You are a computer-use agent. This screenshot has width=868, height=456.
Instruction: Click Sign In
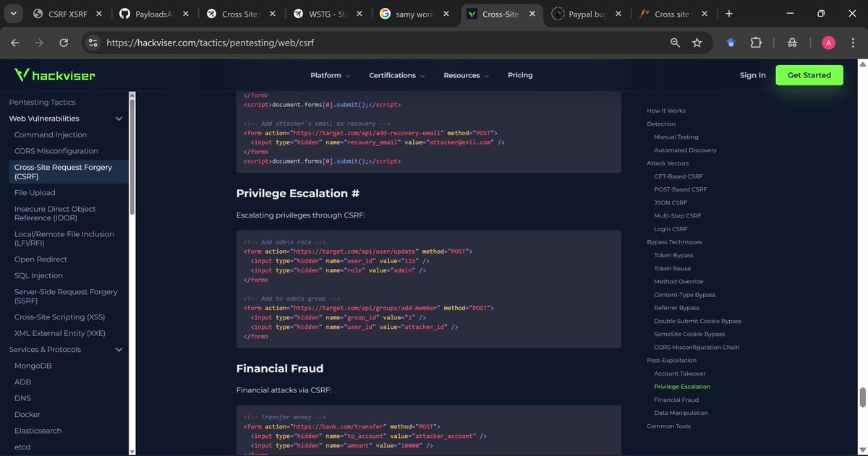point(752,75)
